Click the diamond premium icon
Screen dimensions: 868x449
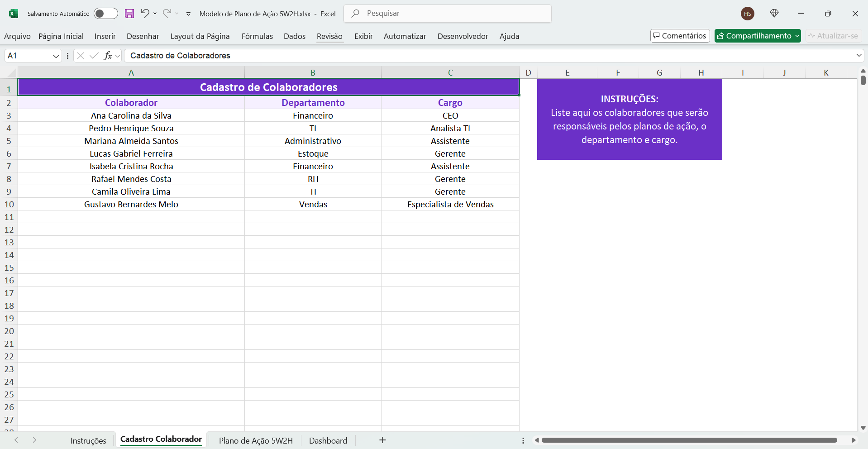tap(774, 14)
